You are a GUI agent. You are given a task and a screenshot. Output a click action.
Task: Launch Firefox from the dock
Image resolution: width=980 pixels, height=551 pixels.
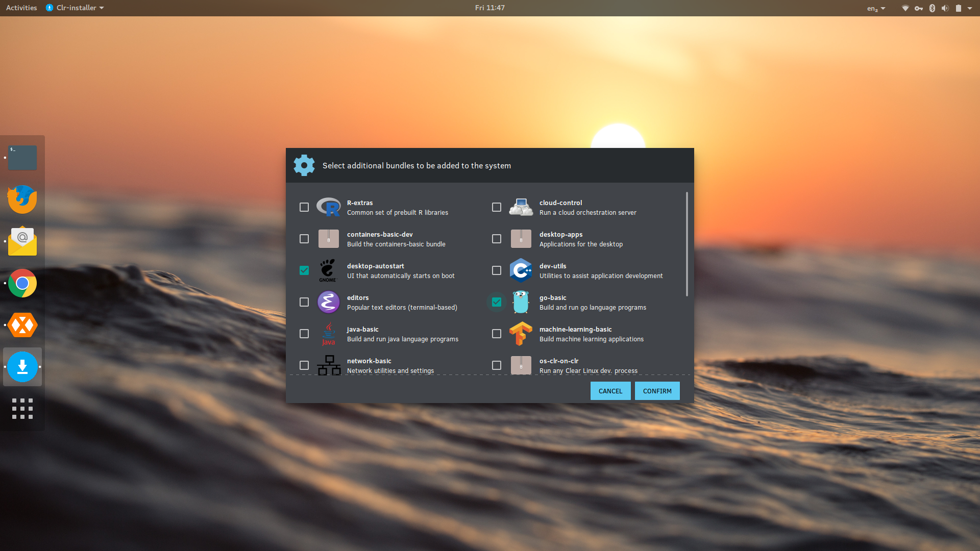tap(22, 199)
